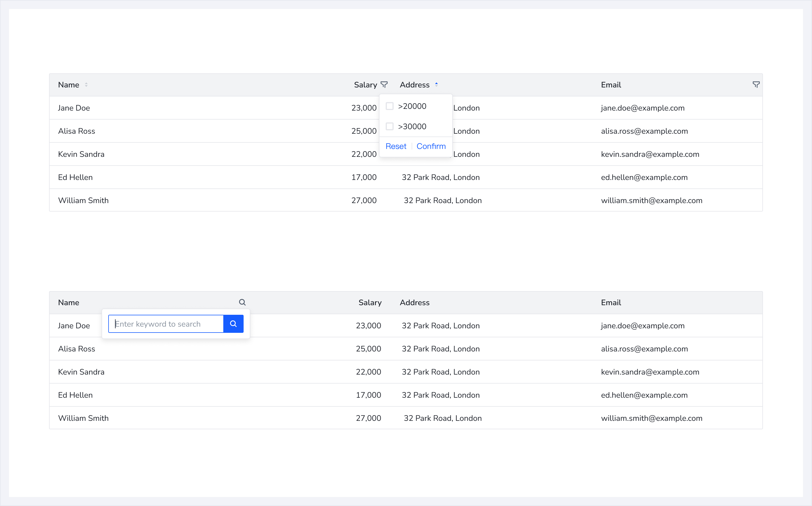812x506 pixels.
Task: Check the >30000 salary filter option
Action: (390, 126)
